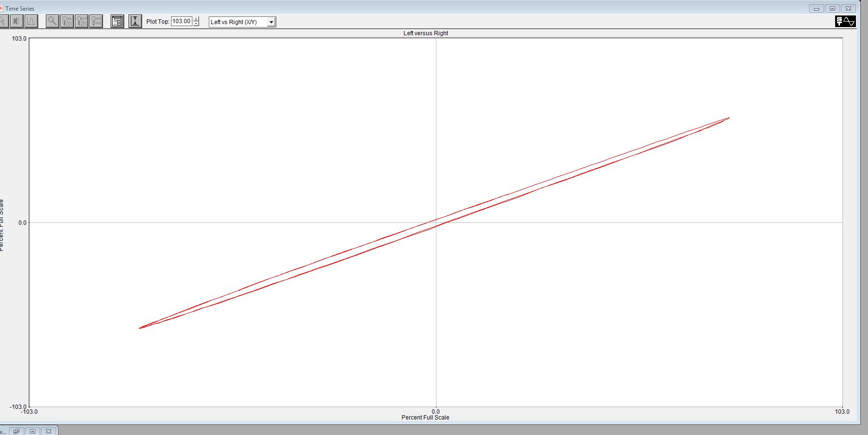Zoom out to full view
This screenshot has height=435, width=868.
(96, 21)
